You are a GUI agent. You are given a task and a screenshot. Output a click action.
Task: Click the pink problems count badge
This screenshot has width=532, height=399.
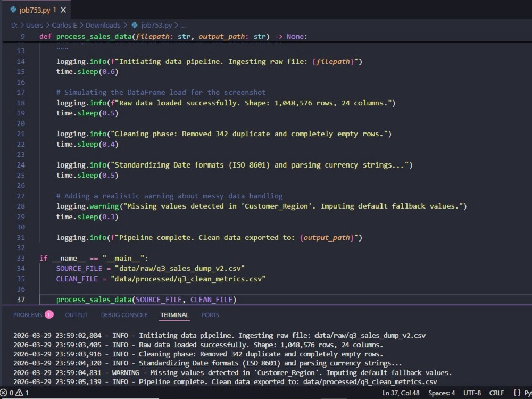[49, 314]
